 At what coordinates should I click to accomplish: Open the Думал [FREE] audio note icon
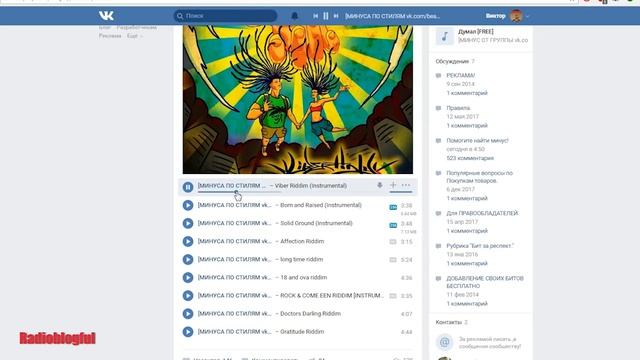[444, 36]
